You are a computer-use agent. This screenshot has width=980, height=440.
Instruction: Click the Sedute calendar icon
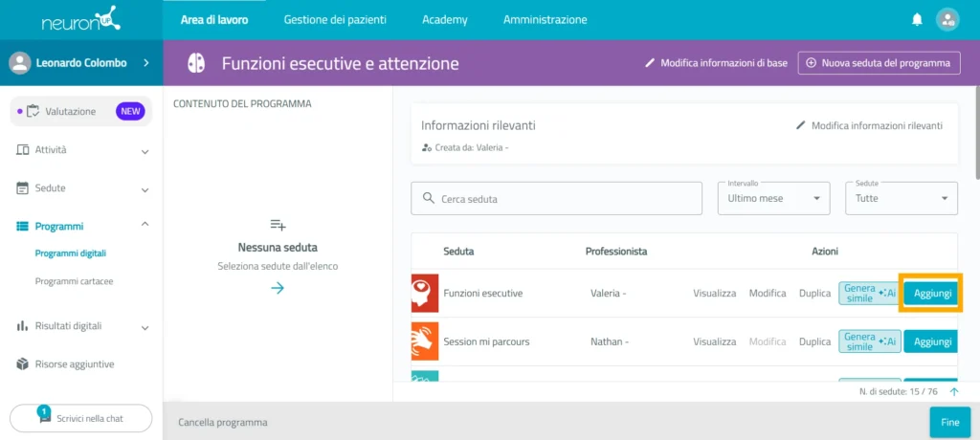point(23,188)
